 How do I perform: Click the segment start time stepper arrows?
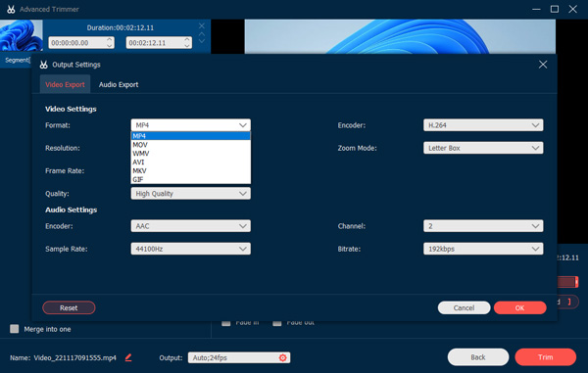(x=109, y=42)
